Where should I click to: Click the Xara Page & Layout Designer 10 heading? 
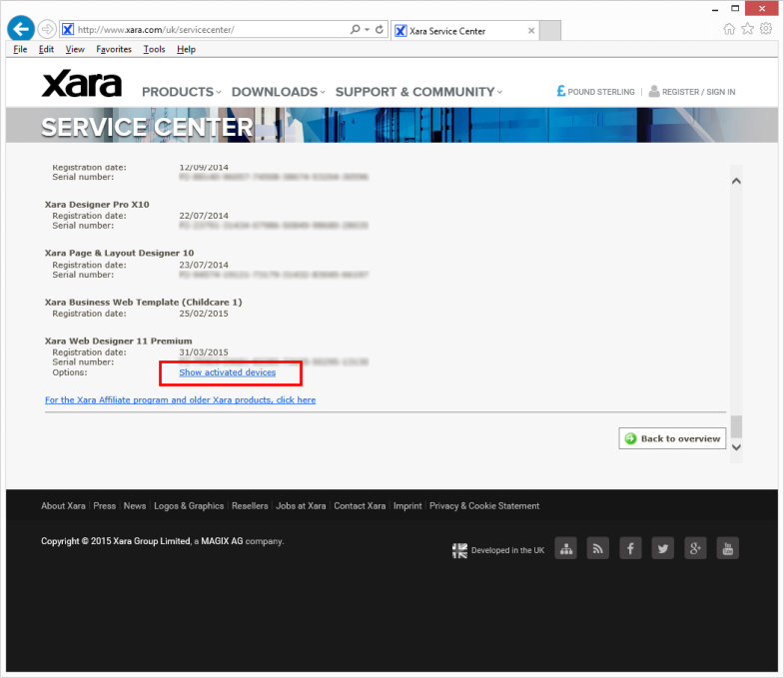coord(119,253)
